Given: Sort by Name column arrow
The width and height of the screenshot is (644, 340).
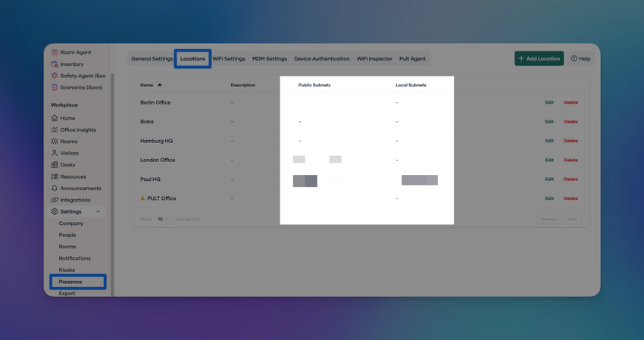Looking at the screenshot, I should coord(160,85).
